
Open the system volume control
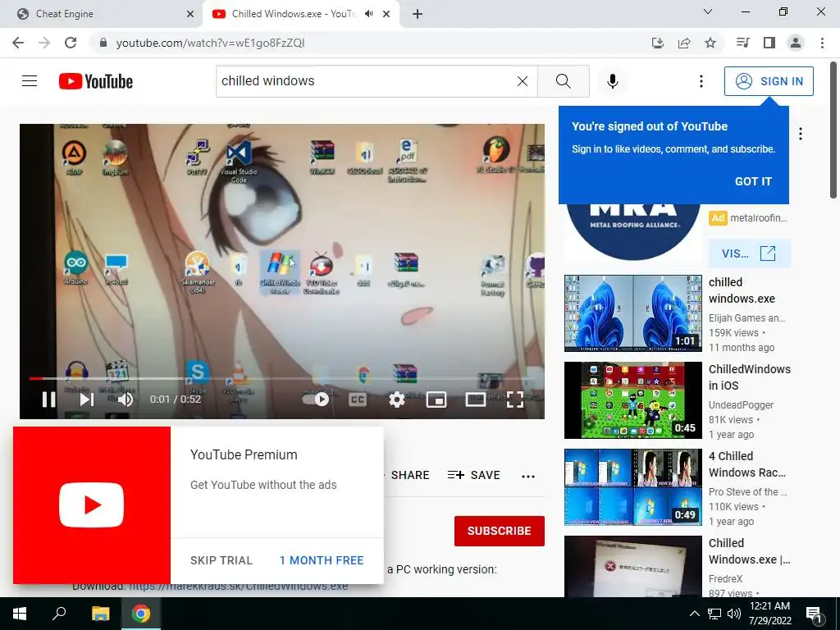coord(734,614)
